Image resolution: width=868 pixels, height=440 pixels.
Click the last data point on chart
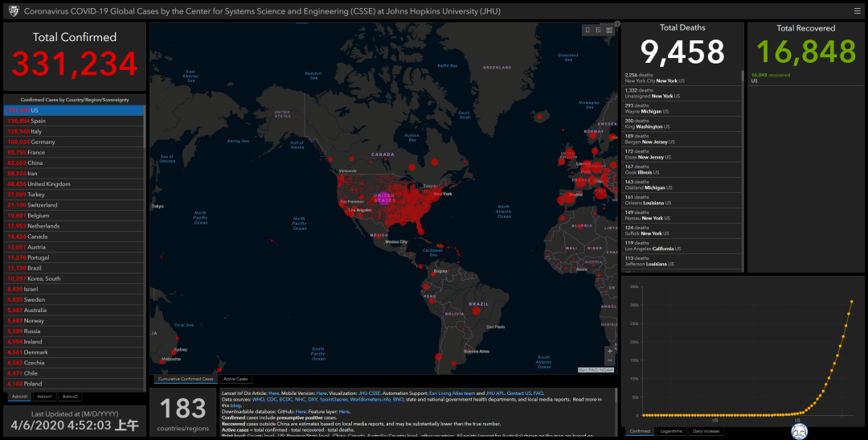[851, 302]
